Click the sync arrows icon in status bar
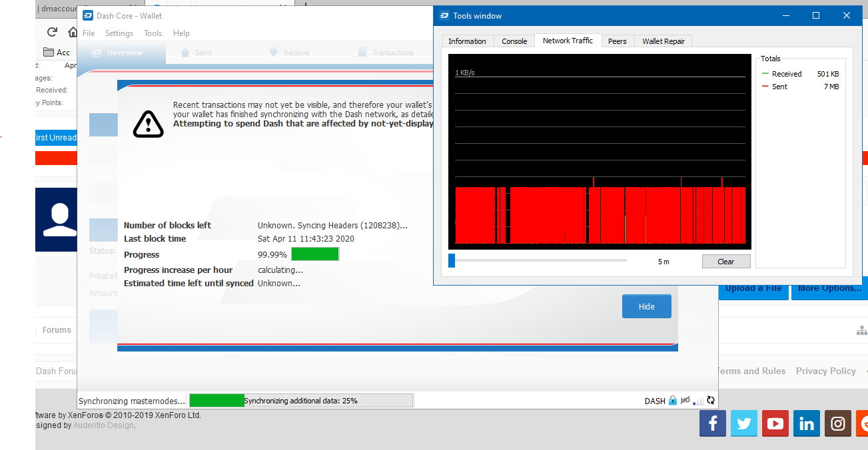This screenshot has height=450, width=868. (x=711, y=401)
